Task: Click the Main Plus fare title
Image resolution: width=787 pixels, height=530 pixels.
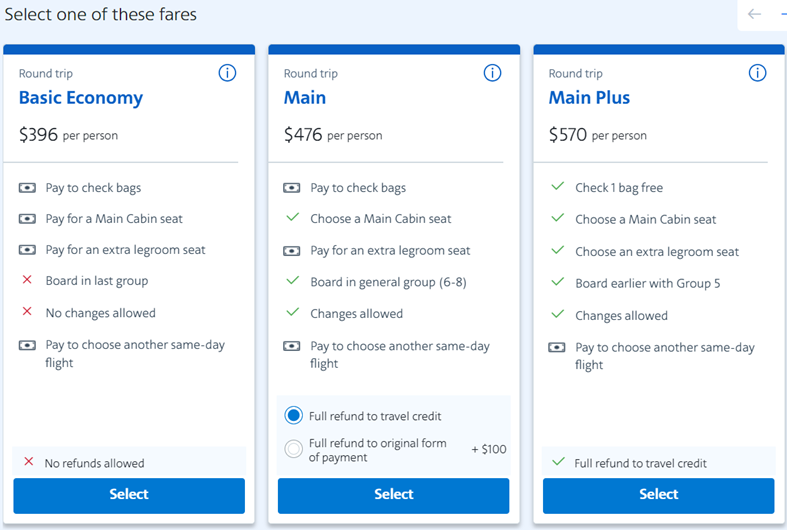Action: point(589,97)
